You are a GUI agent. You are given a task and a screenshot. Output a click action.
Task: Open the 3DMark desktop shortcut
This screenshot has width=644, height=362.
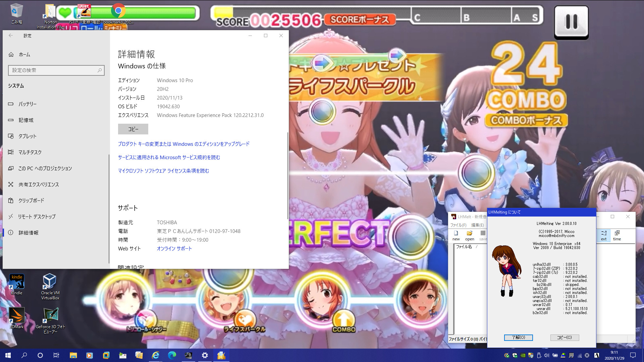17,318
